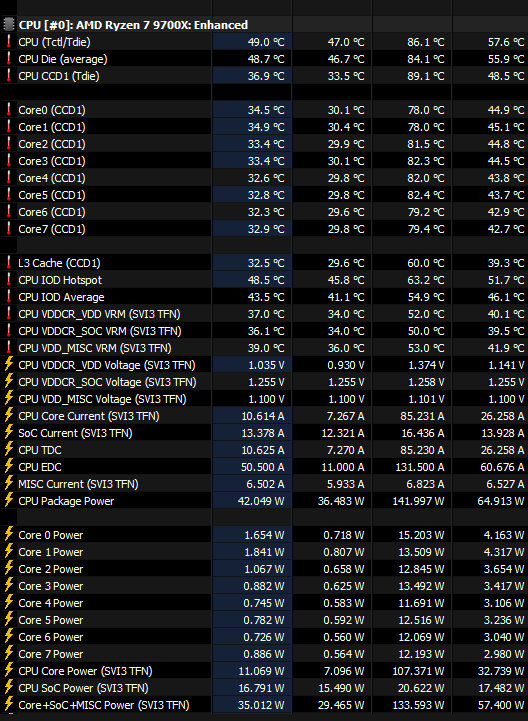Click the 15.203 W Core 0 Power value

coord(421,536)
